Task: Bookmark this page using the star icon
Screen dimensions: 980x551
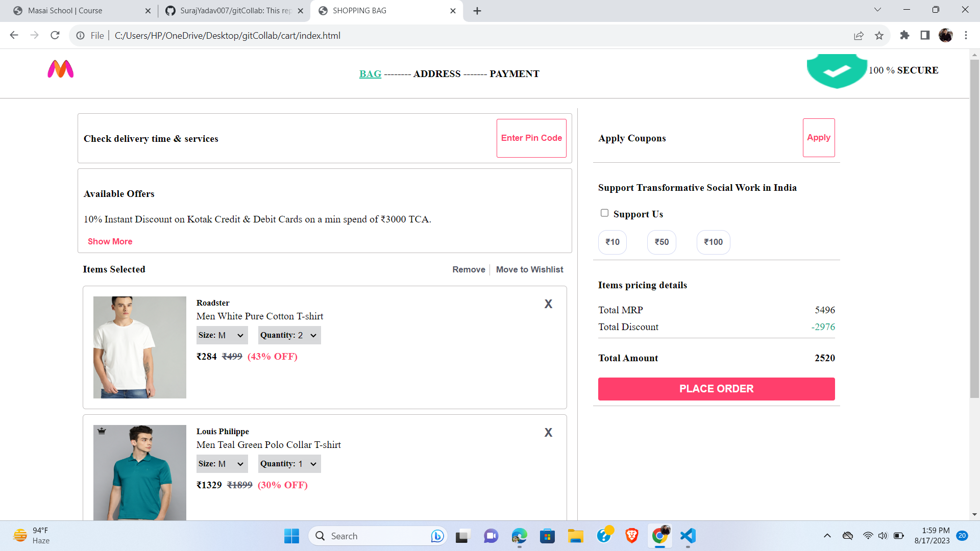Action: click(879, 35)
